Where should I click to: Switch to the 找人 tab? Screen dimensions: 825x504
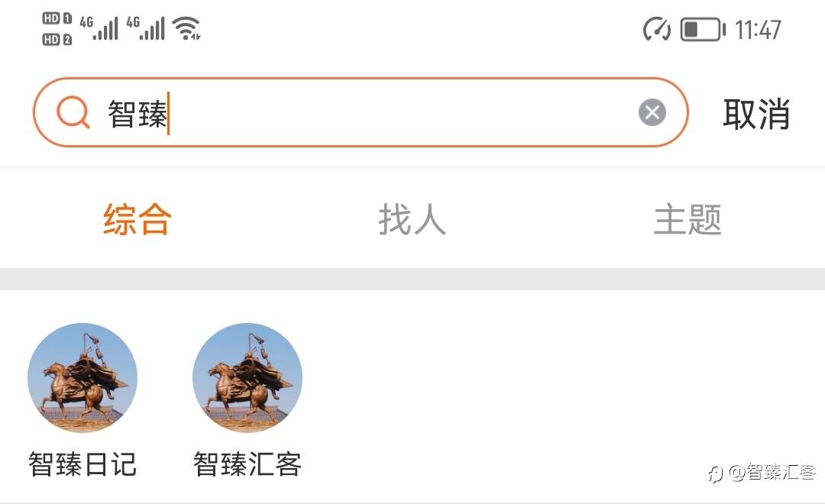412,219
